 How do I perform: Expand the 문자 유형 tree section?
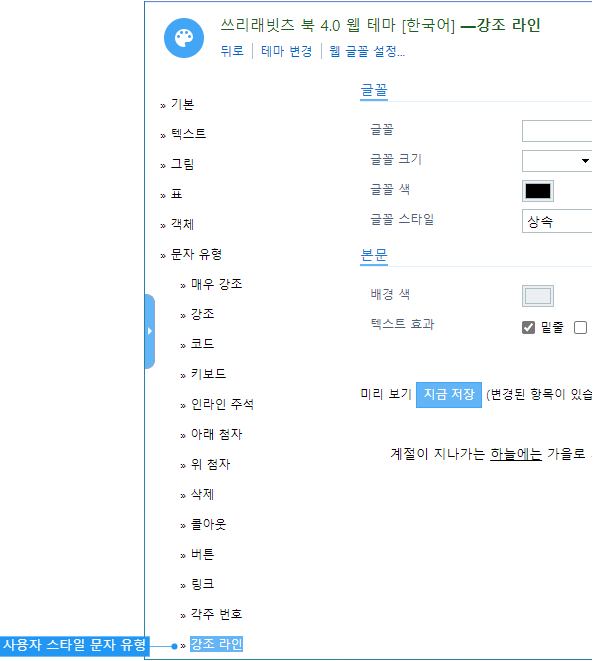[x=196, y=254]
